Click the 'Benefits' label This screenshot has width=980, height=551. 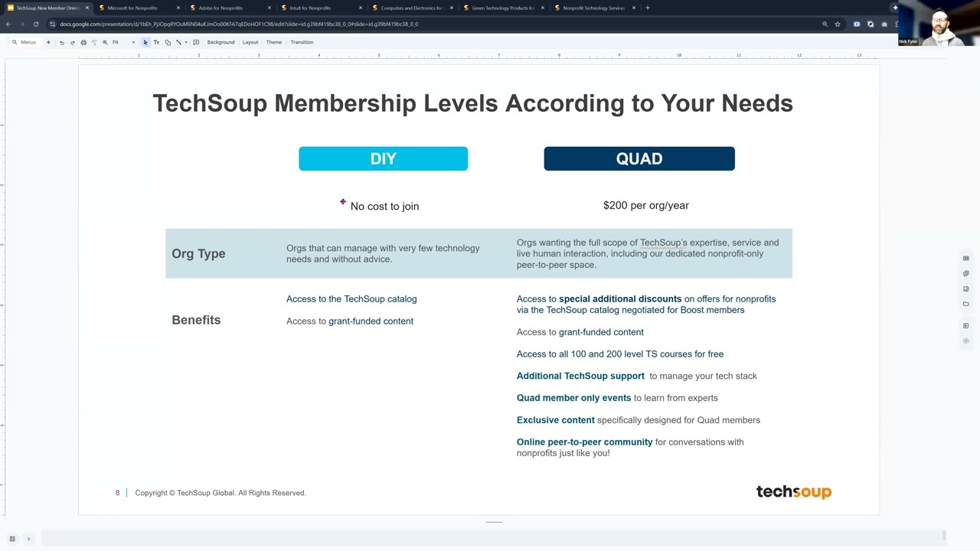pyautogui.click(x=196, y=320)
